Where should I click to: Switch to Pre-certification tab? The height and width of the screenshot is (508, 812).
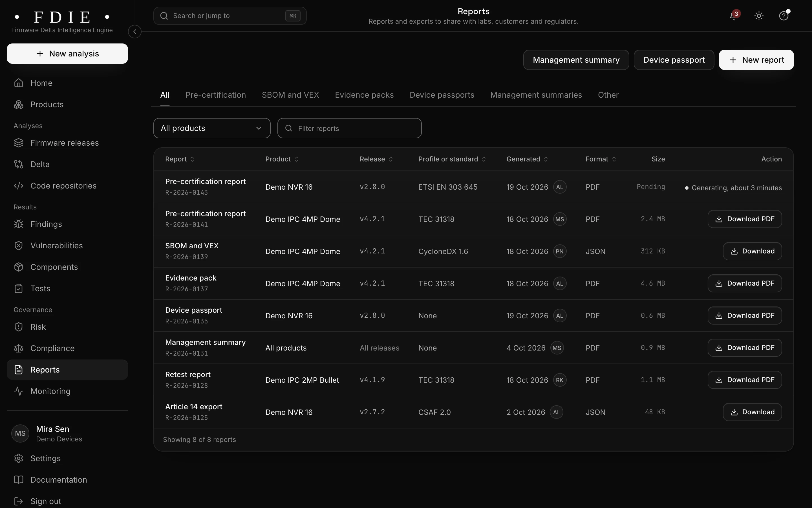216,95
